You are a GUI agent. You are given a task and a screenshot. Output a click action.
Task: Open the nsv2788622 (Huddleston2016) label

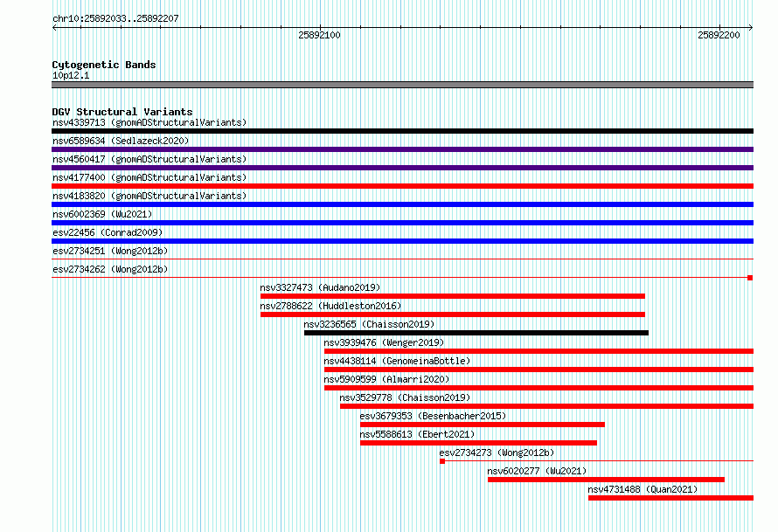coord(330,306)
